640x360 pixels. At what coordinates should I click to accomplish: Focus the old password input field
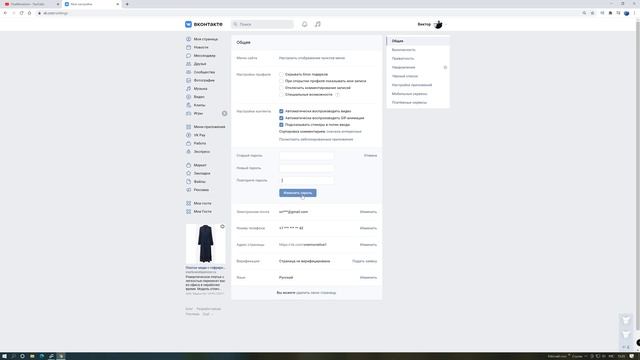[306, 156]
